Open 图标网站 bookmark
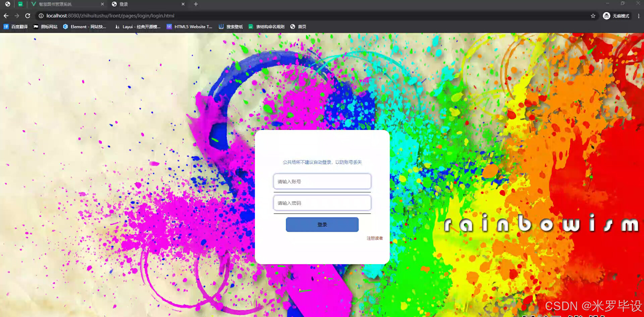The image size is (644, 317). [45, 26]
